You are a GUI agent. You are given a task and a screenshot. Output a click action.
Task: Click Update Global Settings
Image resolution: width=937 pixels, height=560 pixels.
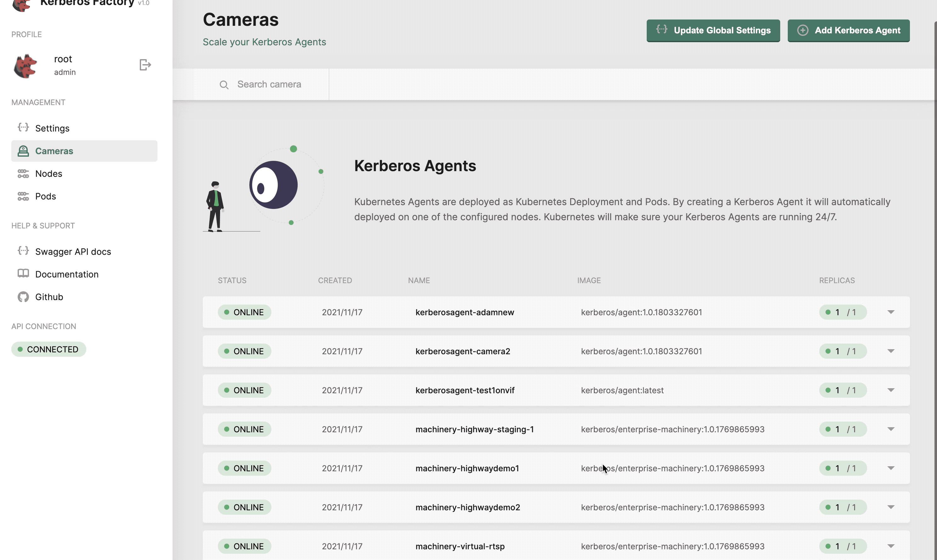click(713, 31)
